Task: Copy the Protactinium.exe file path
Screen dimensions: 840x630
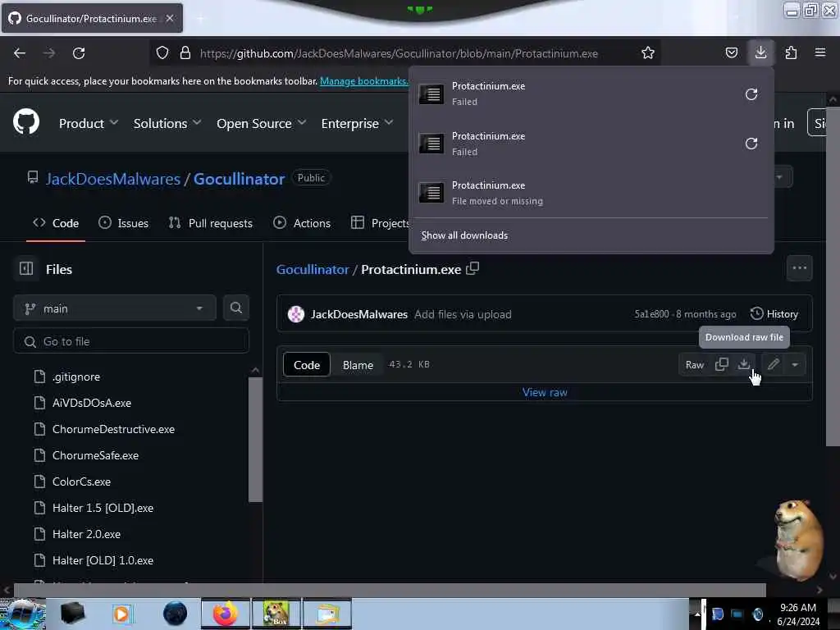Action: 472,268
